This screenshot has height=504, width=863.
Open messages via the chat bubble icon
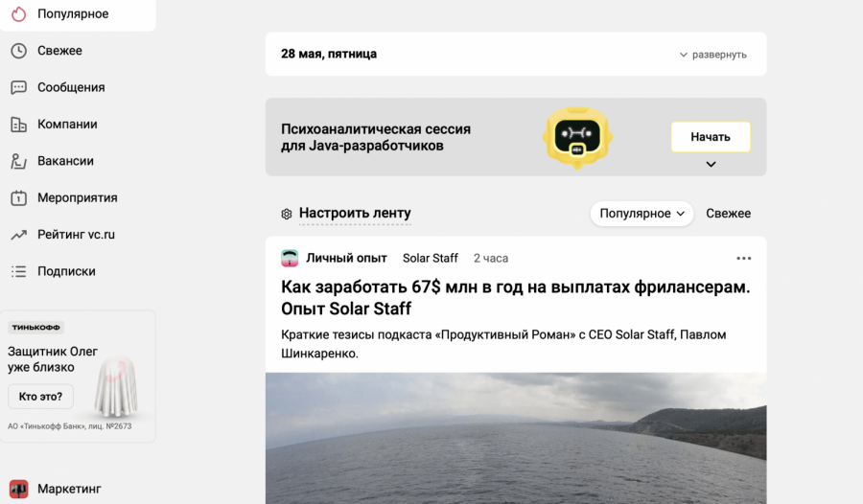tap(18, 87)
